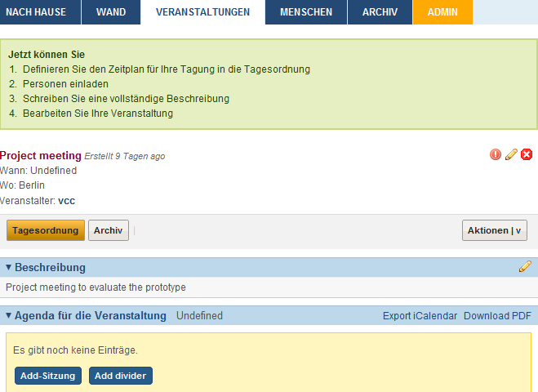Open the Aktionen dropdown menu
Viewport: 538px width, 392px height.
(x=494, y=230)
